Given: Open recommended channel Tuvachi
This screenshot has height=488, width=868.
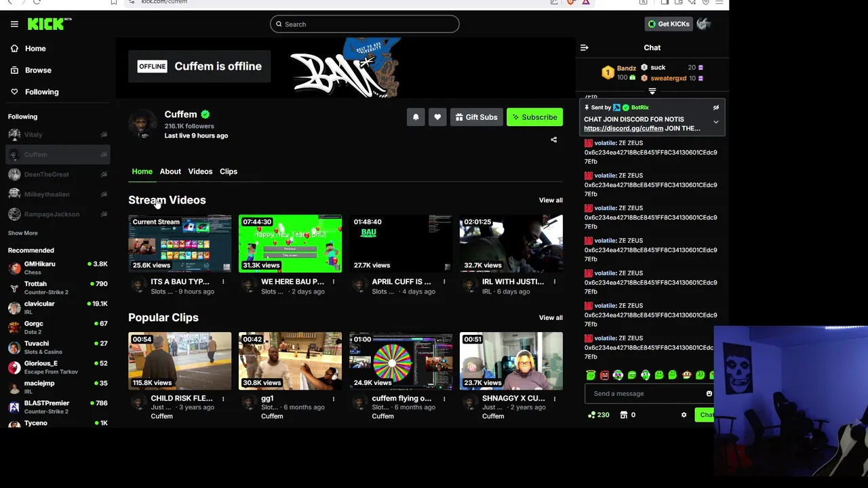Looking at the screenshot, I should (x=56, y=347).
